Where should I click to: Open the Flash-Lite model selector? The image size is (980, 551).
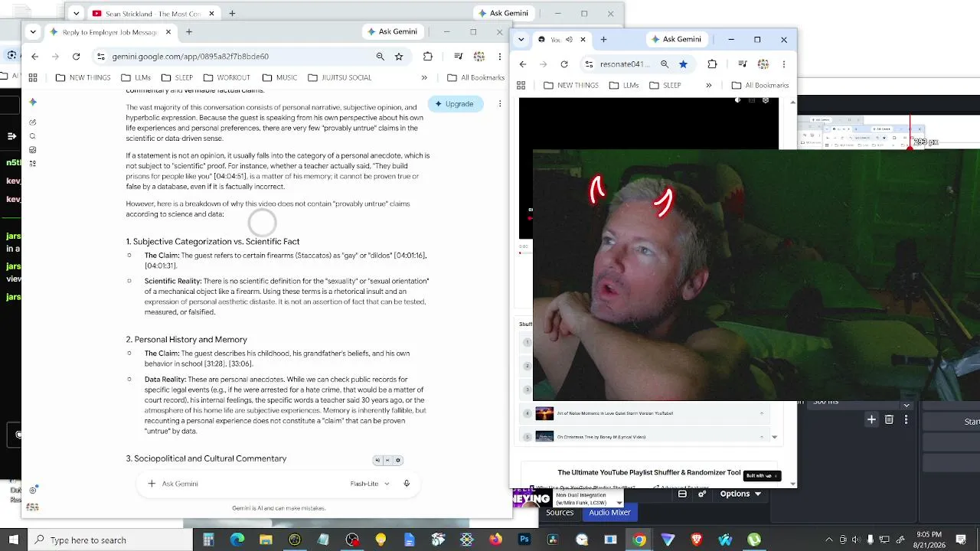[x=370, y=484]
